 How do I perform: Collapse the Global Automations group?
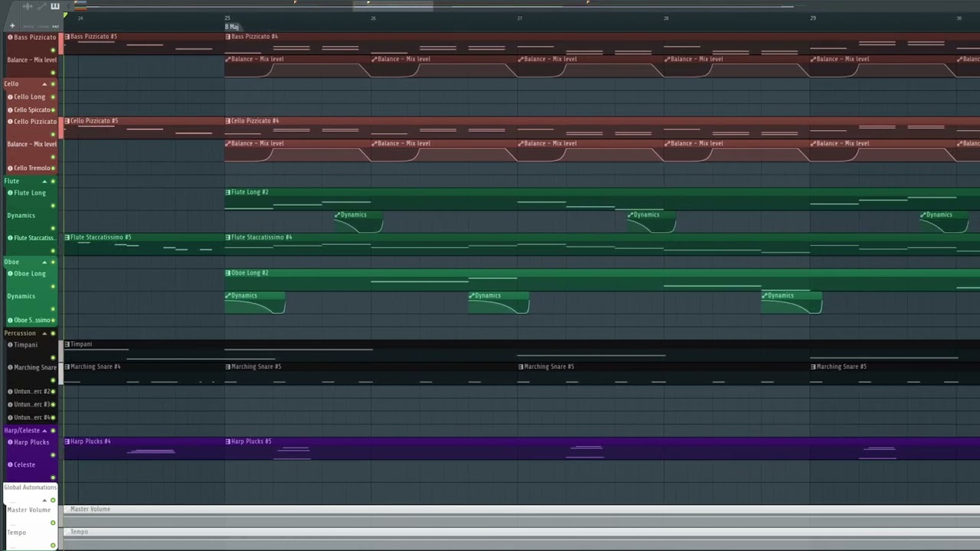coord(44,500)
